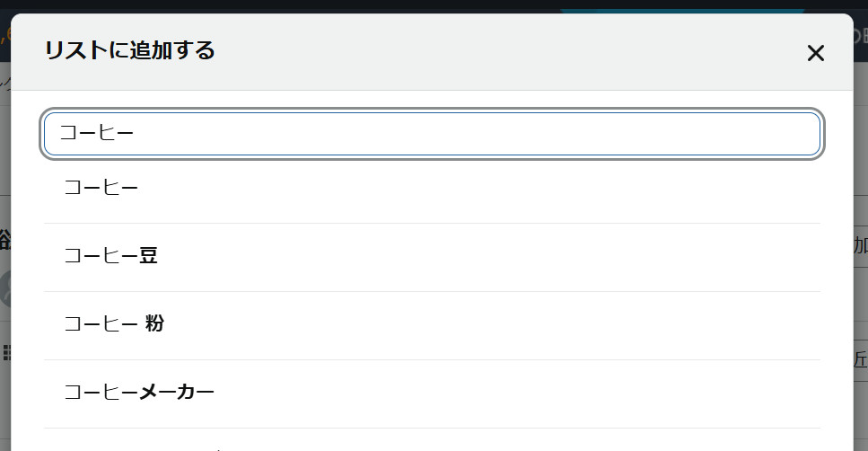The image size is (868, 451).
Task: Pick the コーヒー 粉 suggestion
Action: click(x=431, y=325)
